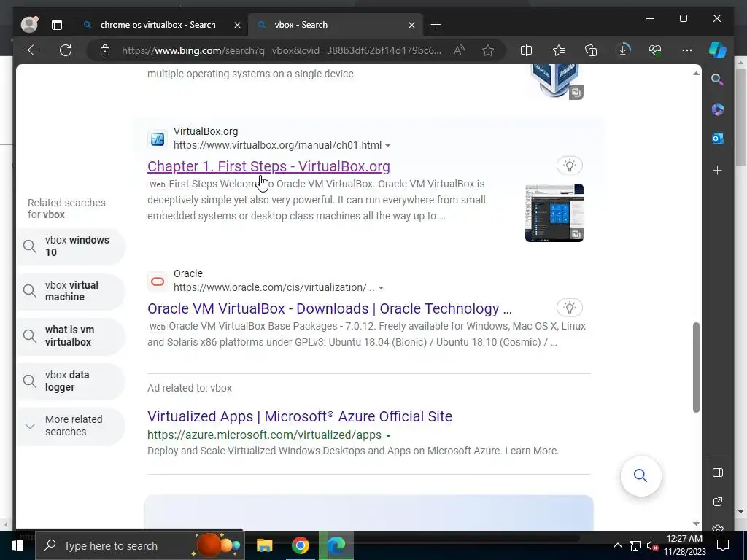Viewport: 747px width, 560px height.
Task: Open the notification center icon
Action: click(x=723, y=545)
